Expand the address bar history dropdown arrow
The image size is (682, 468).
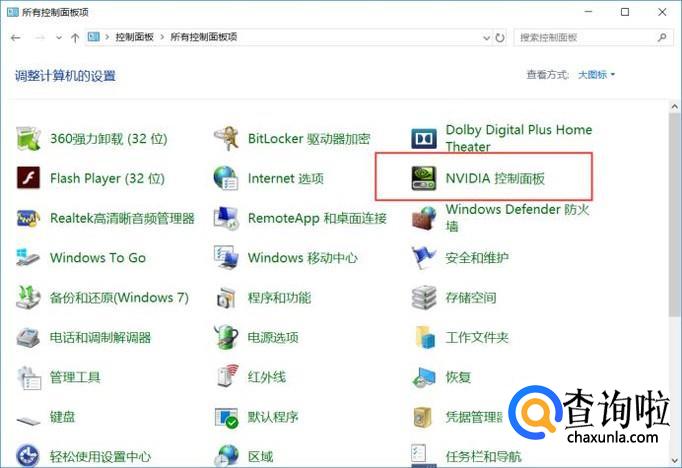[487, 38]
